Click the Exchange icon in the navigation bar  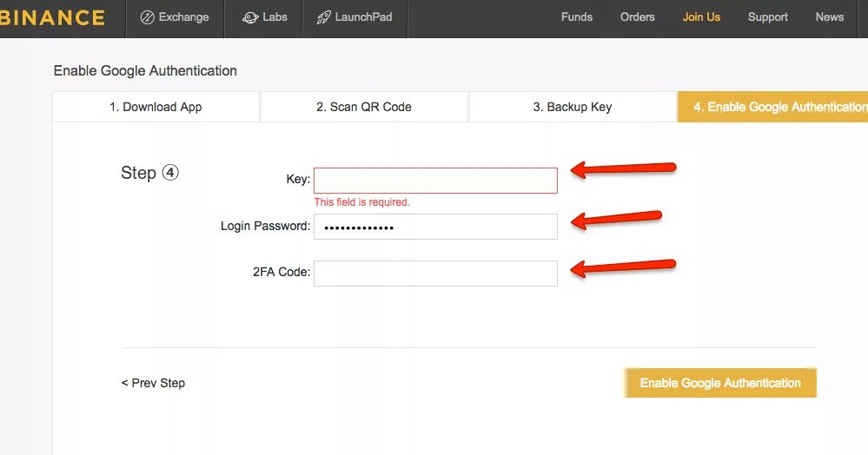(148, 17)
